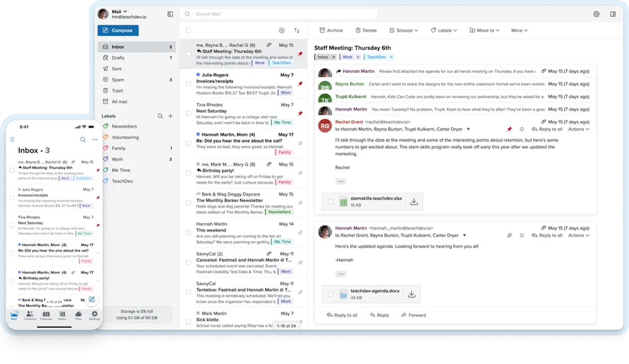Image resolution: width=629 pixels, height=364 pixels.
Task: Tap the compose pencil icon on mobile
Action: coord(92,299)
